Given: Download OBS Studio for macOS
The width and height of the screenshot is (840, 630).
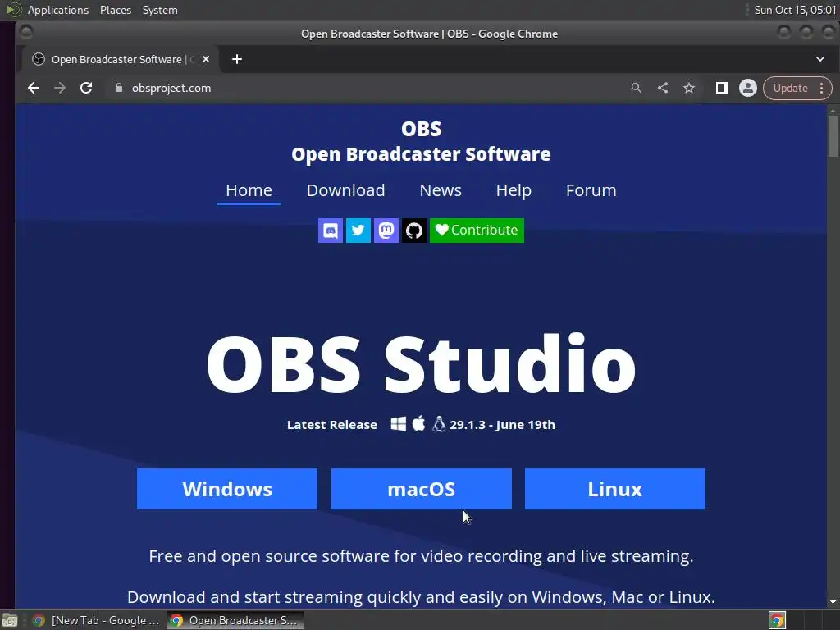Looking at the screenshot, I should [422, 489].
